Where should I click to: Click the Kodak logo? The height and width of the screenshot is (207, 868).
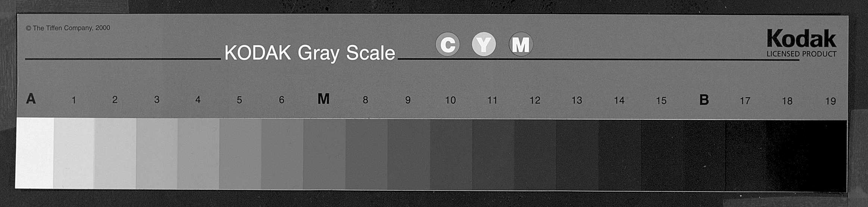pos(802,39)
